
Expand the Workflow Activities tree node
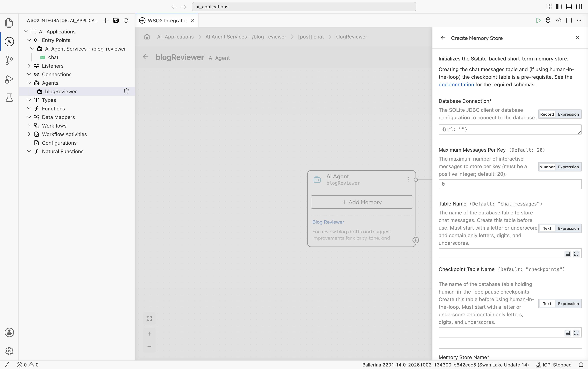coord(29,134)
